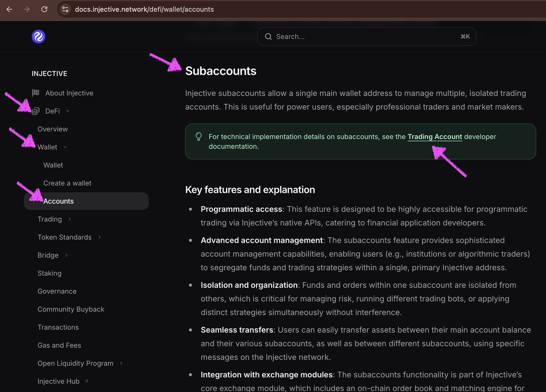The width and height of the screenshot is (546, 392).
Task: Open the Gas and Fees page
Action: click(x=59, y=345)
